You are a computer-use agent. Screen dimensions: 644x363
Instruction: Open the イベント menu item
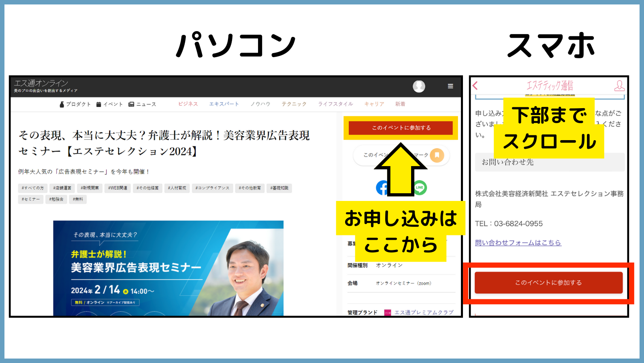pos(109,104)
